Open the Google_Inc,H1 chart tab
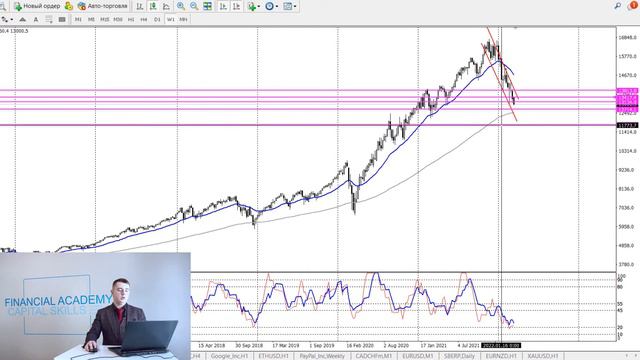Screen dimensions: 640x360 (229, 356)
